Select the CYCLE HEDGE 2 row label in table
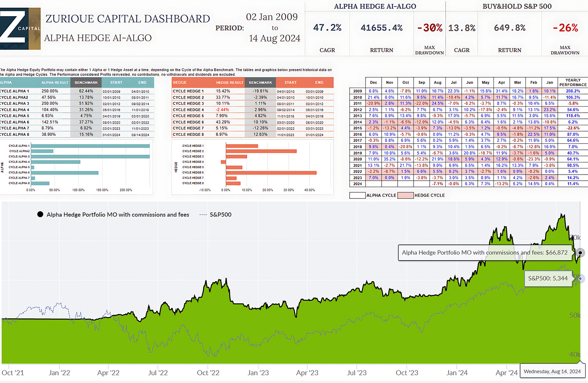The height and width of the screenshot is (383, 588). (x=188, y=97)
